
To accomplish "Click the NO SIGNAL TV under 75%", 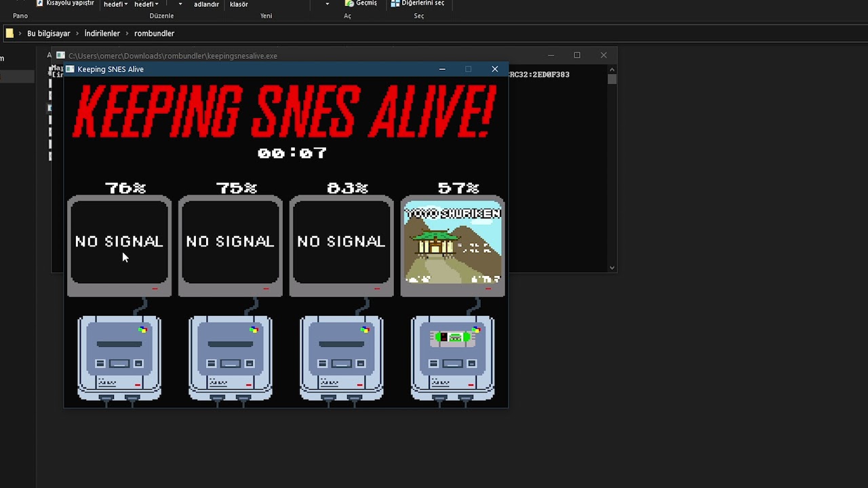I will 230,245.
